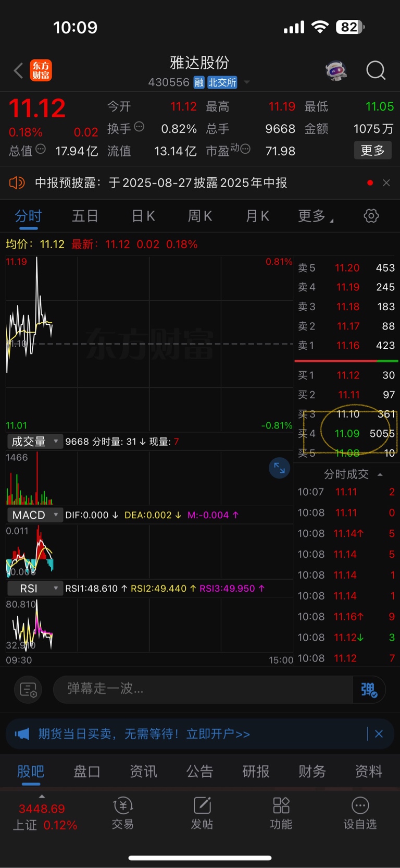Screen dimensions: 400x868
Task: Toggle the 弹 danmaku switch
Action: pos(369,690)
